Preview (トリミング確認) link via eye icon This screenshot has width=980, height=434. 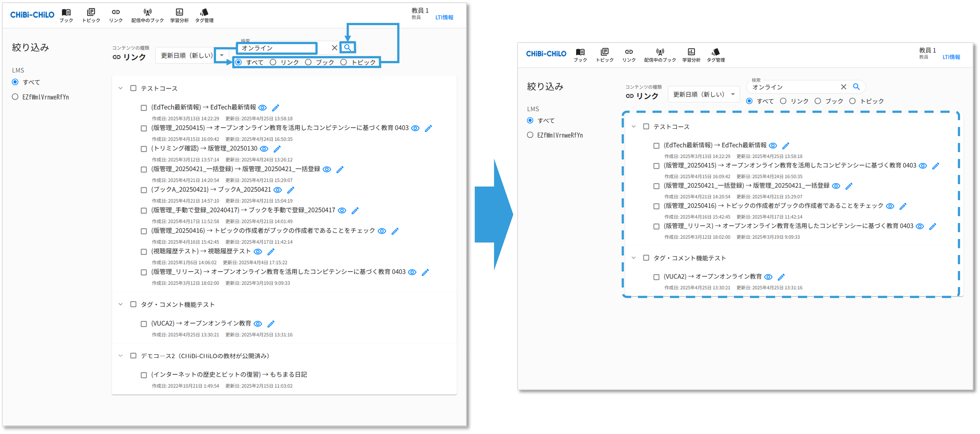[264, 149]
